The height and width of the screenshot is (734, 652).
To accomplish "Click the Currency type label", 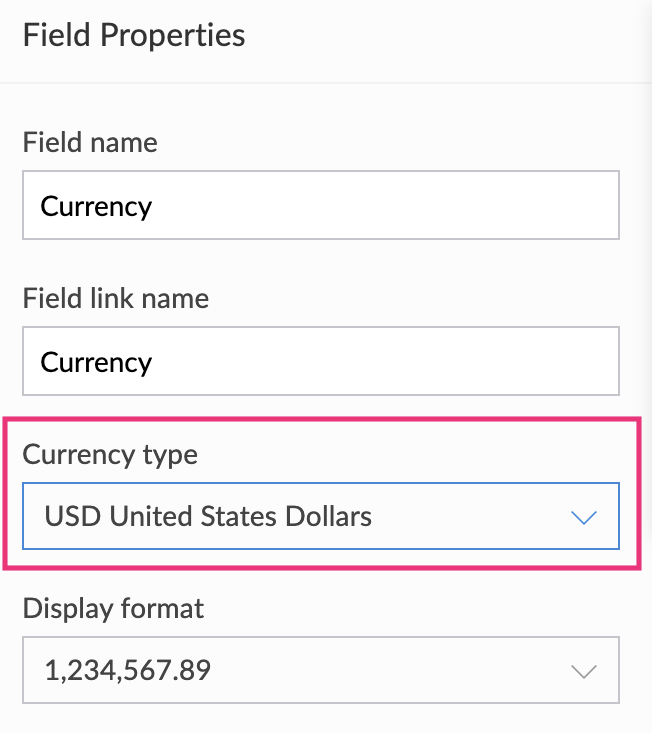I will (x=110, y=454).
